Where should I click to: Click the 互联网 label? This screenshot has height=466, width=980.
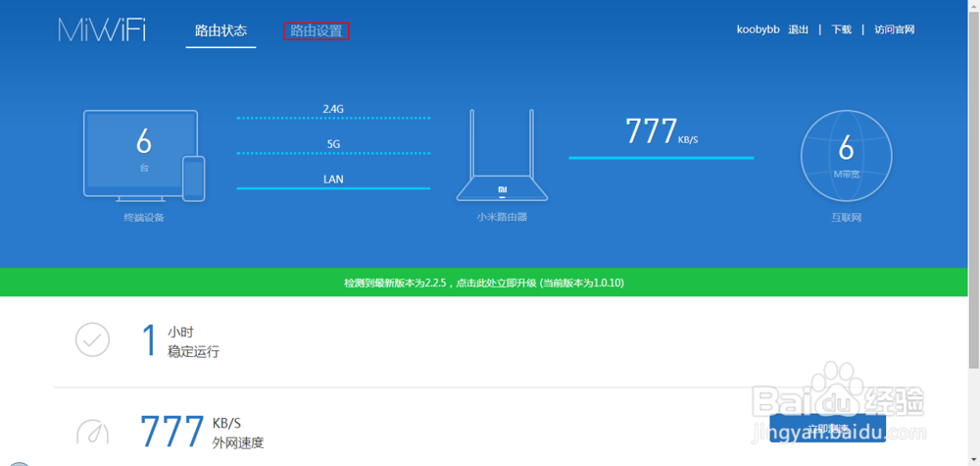tap(847, 218)
